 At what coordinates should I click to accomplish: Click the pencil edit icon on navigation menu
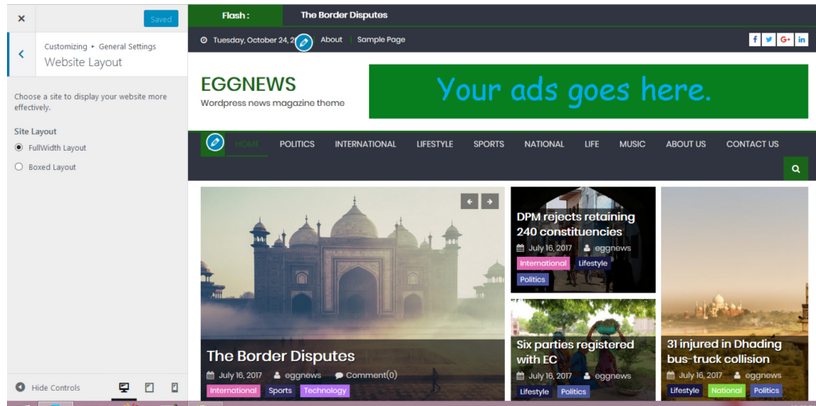[214, 143]
